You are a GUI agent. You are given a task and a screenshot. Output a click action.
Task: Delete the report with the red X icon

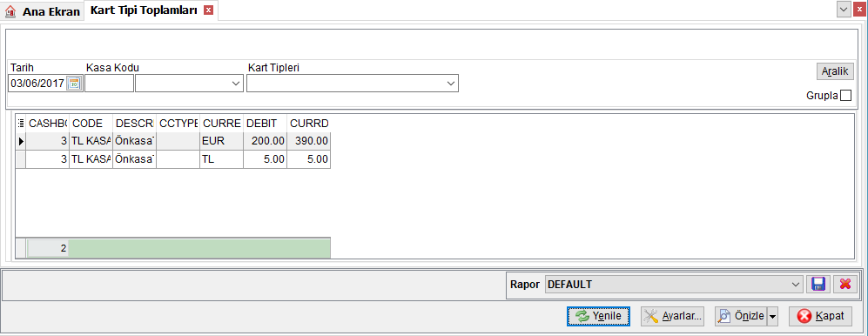[844, 284]
